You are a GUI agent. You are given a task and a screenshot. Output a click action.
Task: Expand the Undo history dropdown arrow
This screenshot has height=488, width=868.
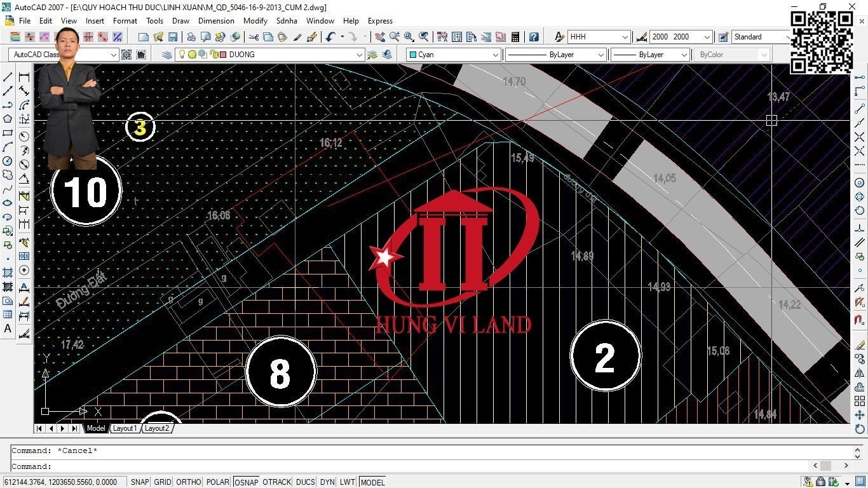pyautogui.click(x=342, y=37)
